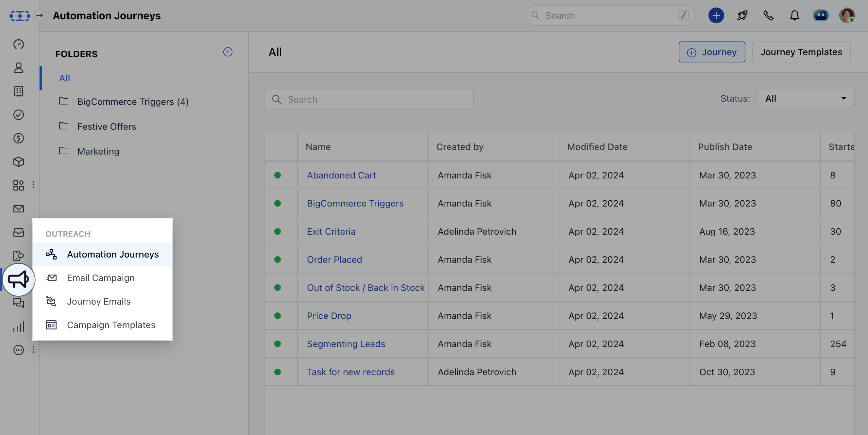Open the Exit Criteria journey
Viewport: 868px width, 435px height.
pos(331,231)
